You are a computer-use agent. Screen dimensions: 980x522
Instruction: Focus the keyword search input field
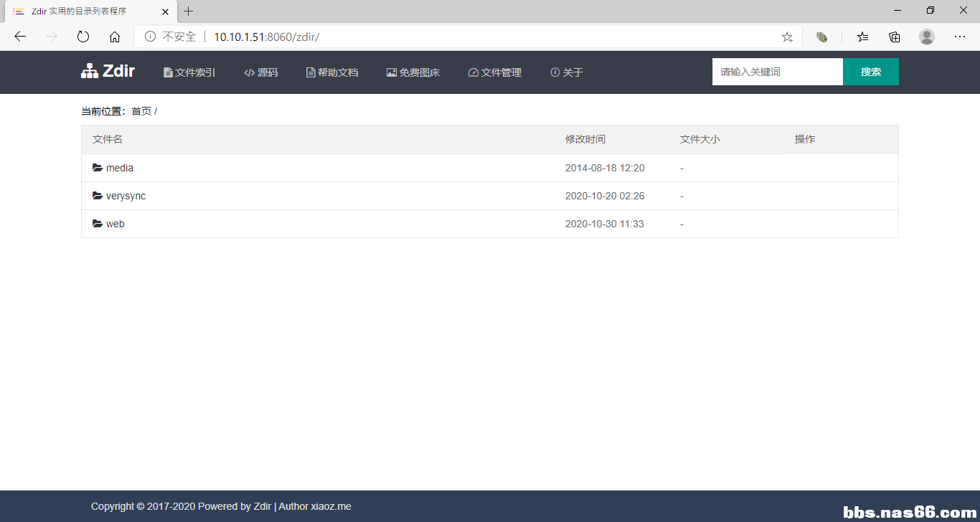(x=777, y=72)
